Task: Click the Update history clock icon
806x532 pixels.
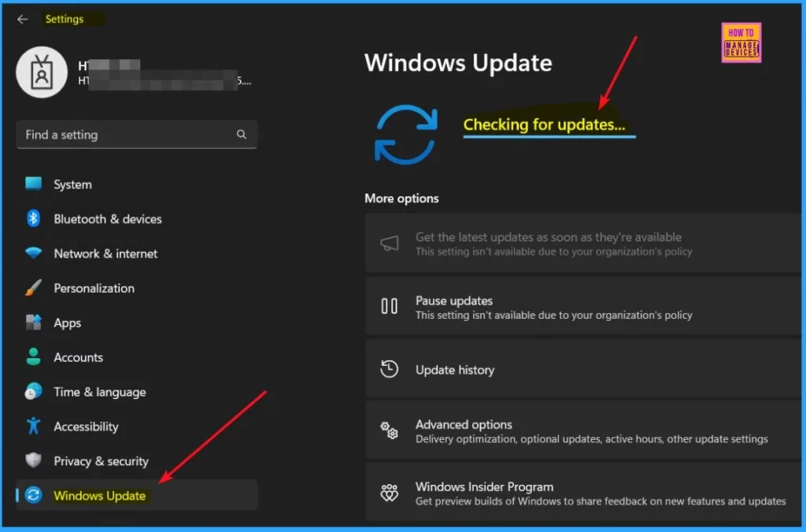Action: click(389, 368)
